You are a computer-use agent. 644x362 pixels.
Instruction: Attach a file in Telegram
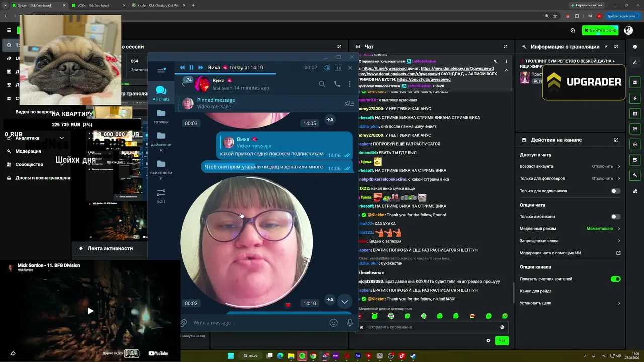pos(184,323)
